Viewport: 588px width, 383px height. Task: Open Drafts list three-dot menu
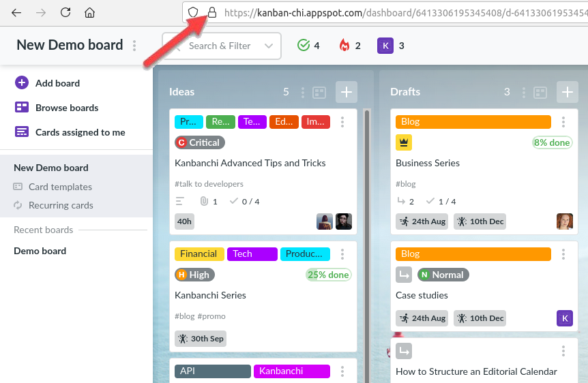[x=523, y=92]
